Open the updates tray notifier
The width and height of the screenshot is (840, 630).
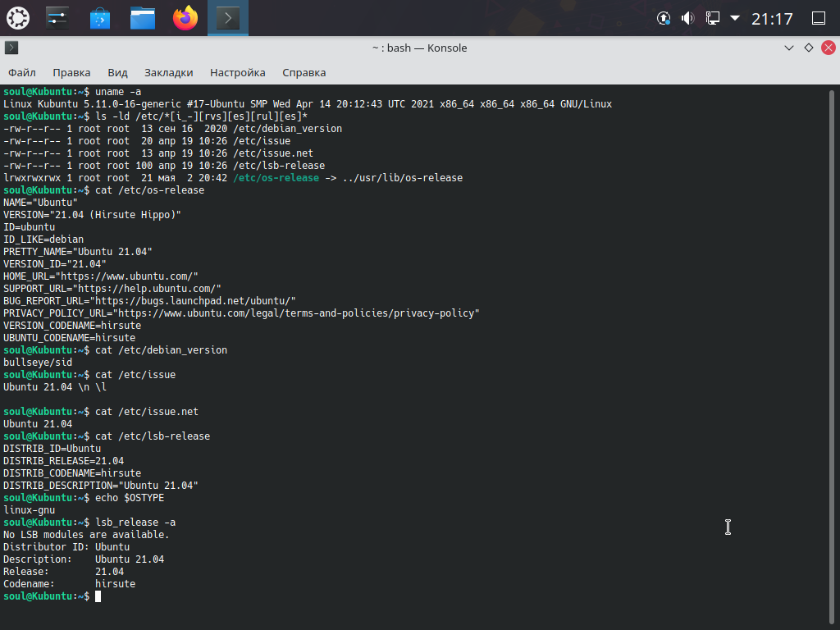point(663,18)
